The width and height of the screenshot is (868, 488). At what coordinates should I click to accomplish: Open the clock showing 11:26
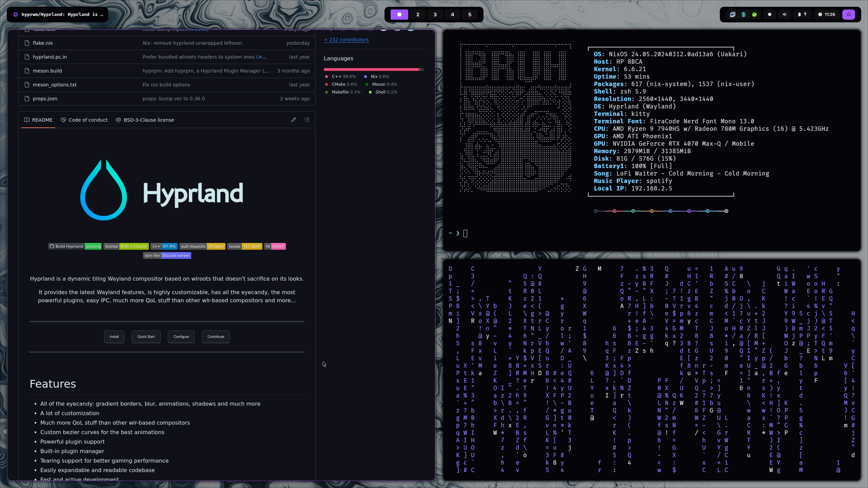pyautogui.click(x=827, y=15)
